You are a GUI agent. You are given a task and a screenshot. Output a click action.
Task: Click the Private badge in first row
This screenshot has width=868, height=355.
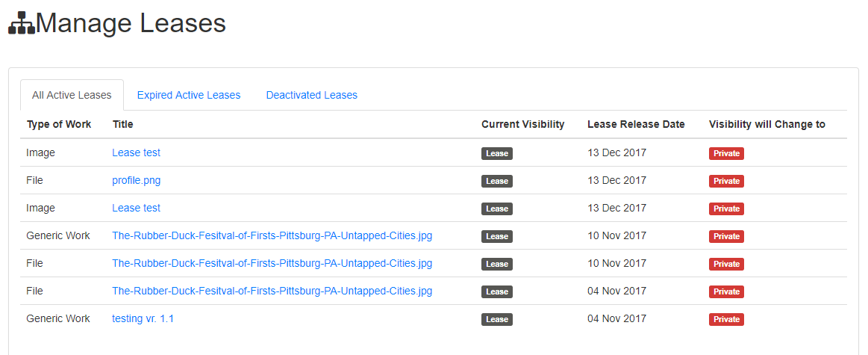coord(726,153)
